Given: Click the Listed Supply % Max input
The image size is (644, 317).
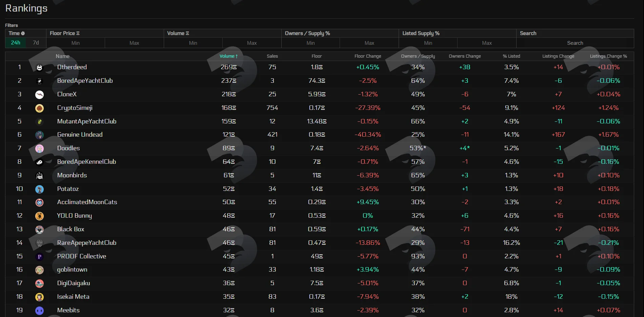Looking at the screenshot, I should 487,43.
